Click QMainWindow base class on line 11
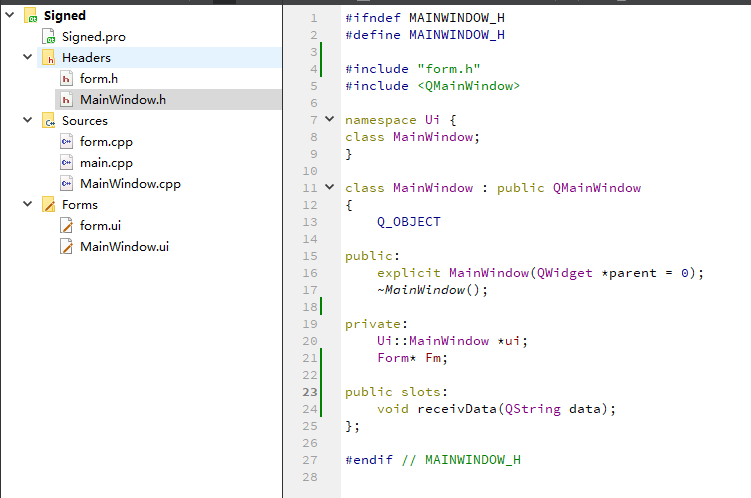Viewport: 751px width, 498px height. click(597, 188)
